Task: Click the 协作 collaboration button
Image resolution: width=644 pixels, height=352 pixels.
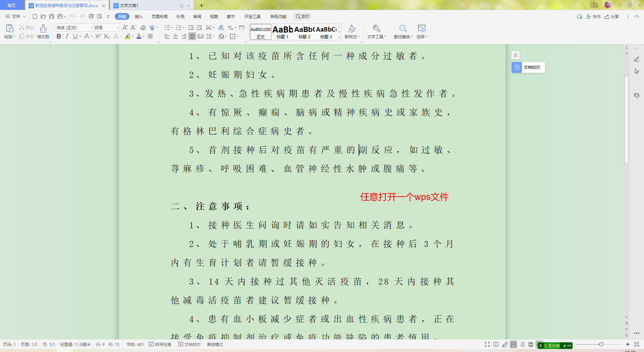Action: [593, 16]
